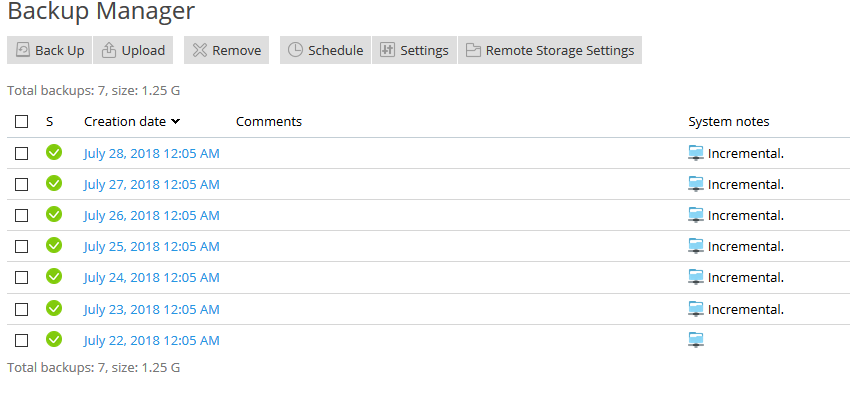Open the July 26, 2018 backup link
850x395 pixels.
(x=151, y=216)
